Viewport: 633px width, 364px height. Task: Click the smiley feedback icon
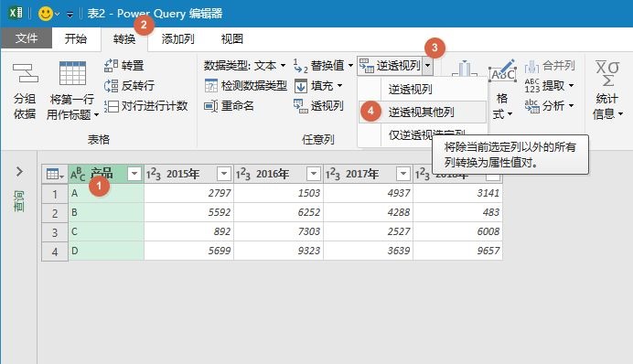pos(45,14)
